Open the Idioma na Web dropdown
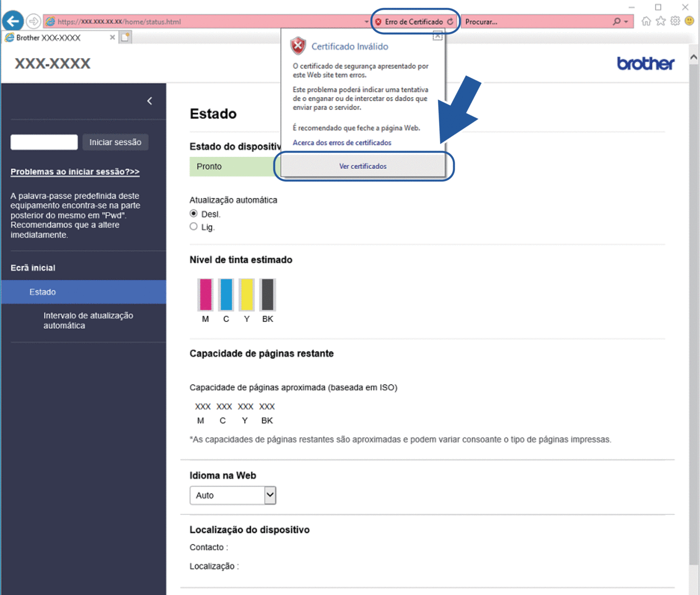 [232, 495]
